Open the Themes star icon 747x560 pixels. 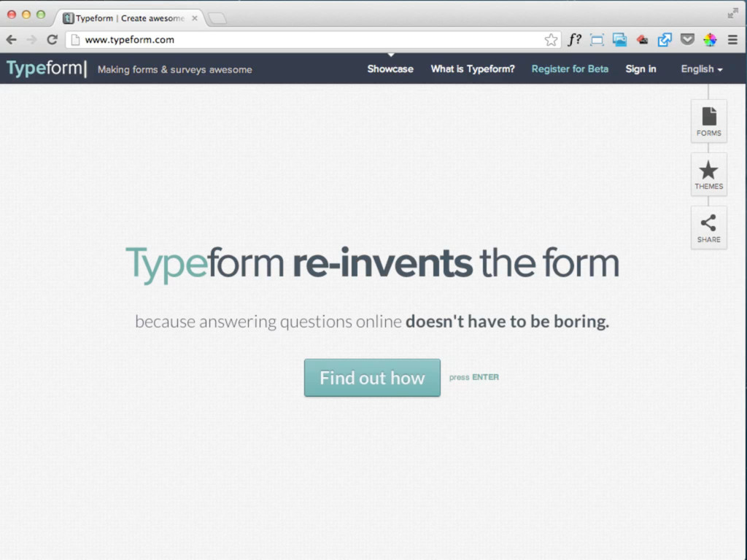708,175
